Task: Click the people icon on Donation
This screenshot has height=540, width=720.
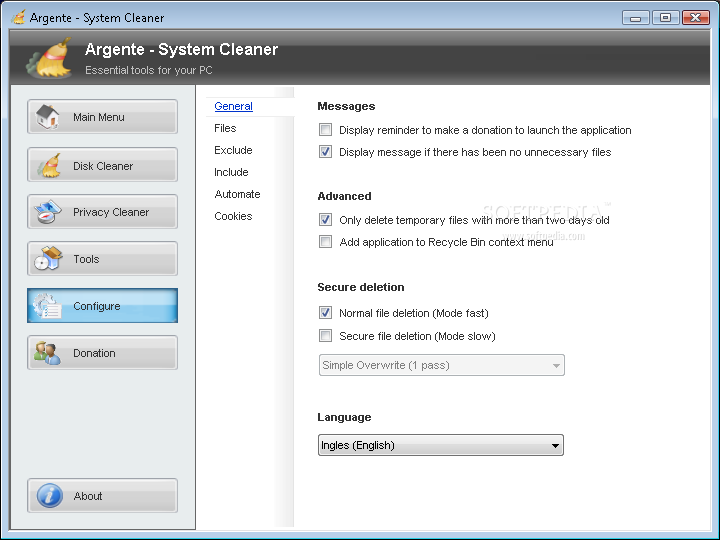Action: (x=47, y=353)
